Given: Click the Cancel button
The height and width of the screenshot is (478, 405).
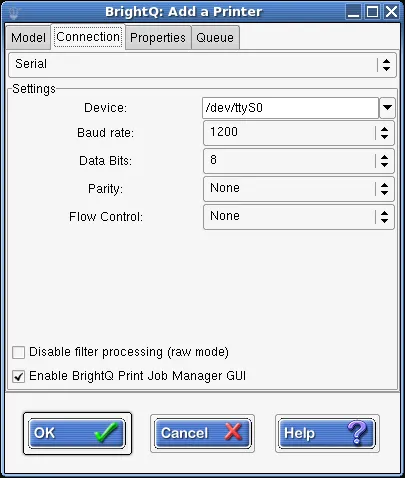Looking at the screenshot, I should click(x=202, y=433).
